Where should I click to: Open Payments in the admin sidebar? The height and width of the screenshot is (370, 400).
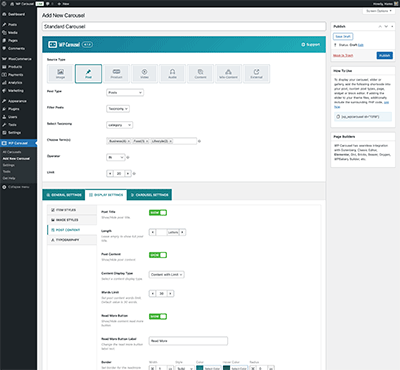tap(16, 75)
